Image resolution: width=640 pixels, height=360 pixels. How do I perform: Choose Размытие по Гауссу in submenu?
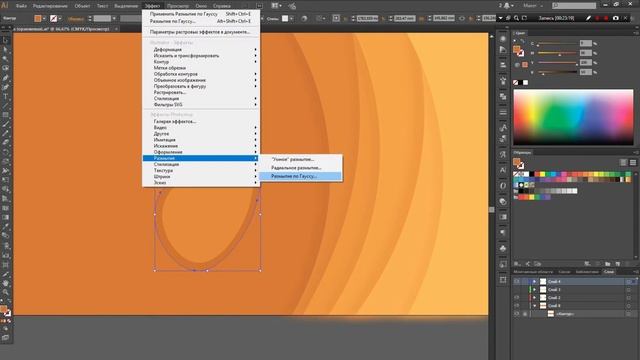click(301, 176)
